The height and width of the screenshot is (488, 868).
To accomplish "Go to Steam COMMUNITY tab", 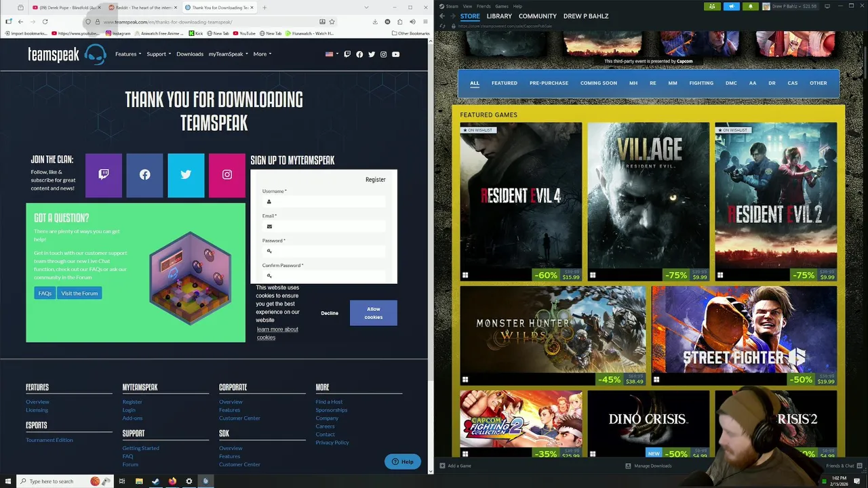I will (538, 16).
